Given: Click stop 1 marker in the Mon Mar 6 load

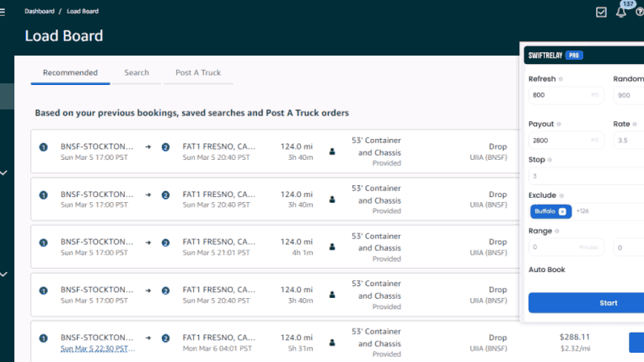Looking at the screenshot, I should tap(43, 338).
